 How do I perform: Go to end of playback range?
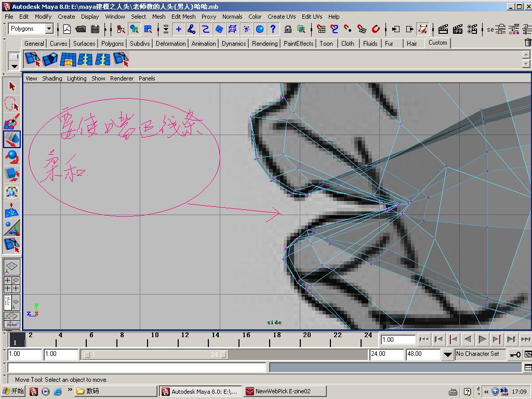point(526,339)
